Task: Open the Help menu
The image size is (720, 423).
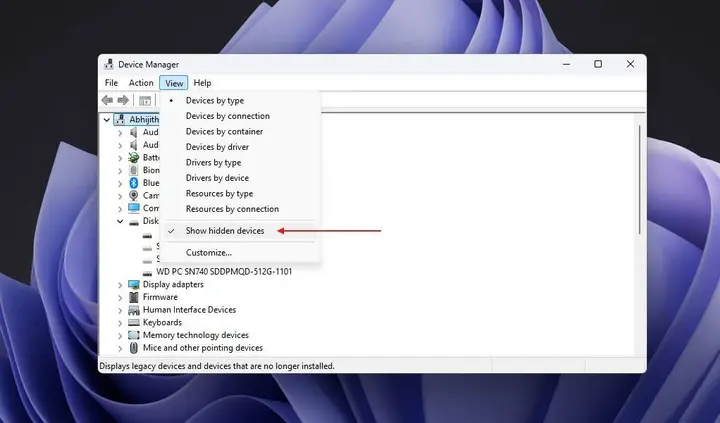Action: click(x=202, y=83)
